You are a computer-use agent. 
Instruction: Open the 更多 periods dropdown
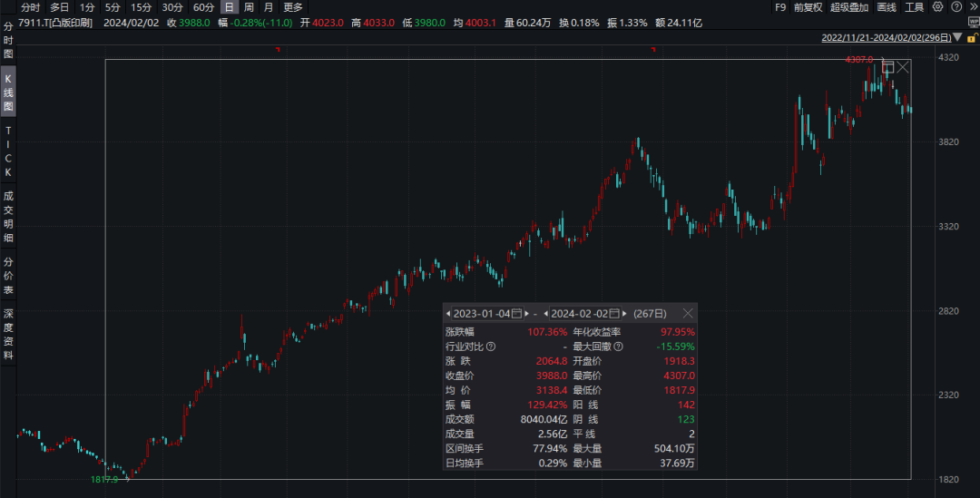[x=293, y=7]
